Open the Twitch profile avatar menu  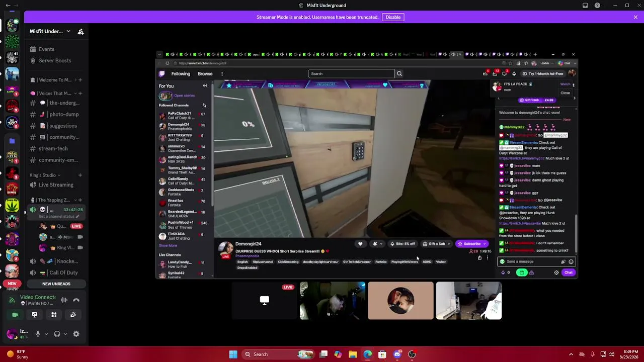tap(572, 74)
